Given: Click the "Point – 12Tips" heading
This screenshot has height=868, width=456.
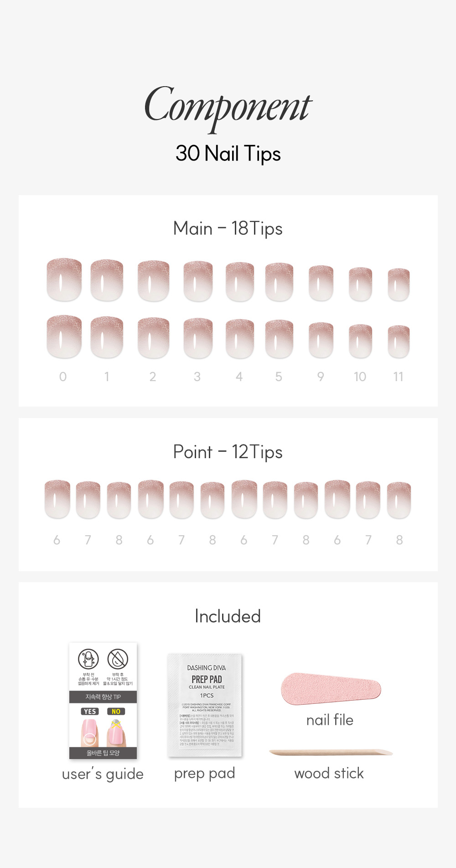Looking at the screenshot, I should (x=228, y=452).
